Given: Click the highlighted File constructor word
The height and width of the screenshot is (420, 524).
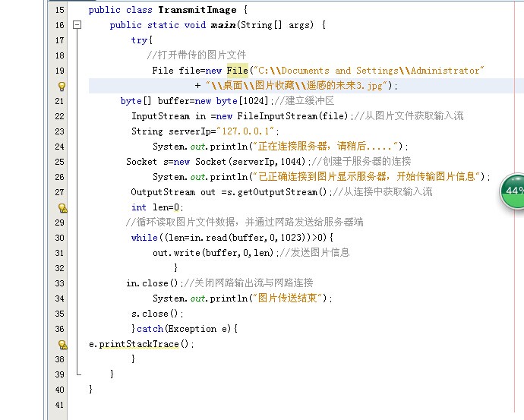Looking at the screenshot, I should click(x=237, y=71).
